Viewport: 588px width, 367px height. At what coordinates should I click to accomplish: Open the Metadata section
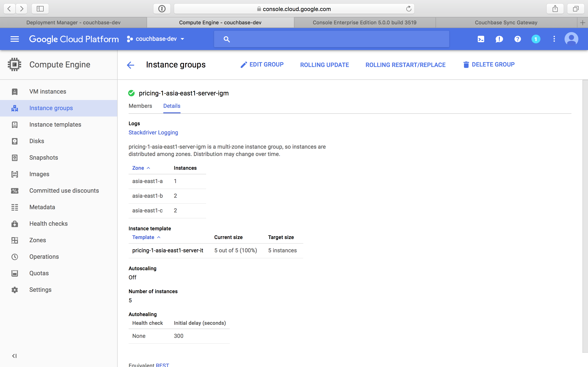42,207
